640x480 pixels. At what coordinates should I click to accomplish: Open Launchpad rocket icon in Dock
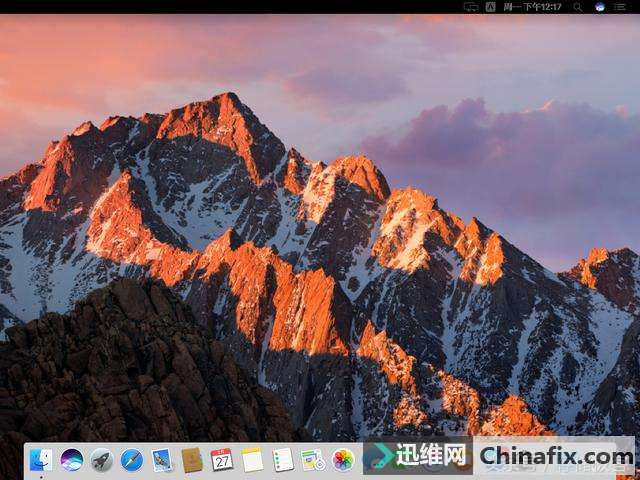point(101,460)
